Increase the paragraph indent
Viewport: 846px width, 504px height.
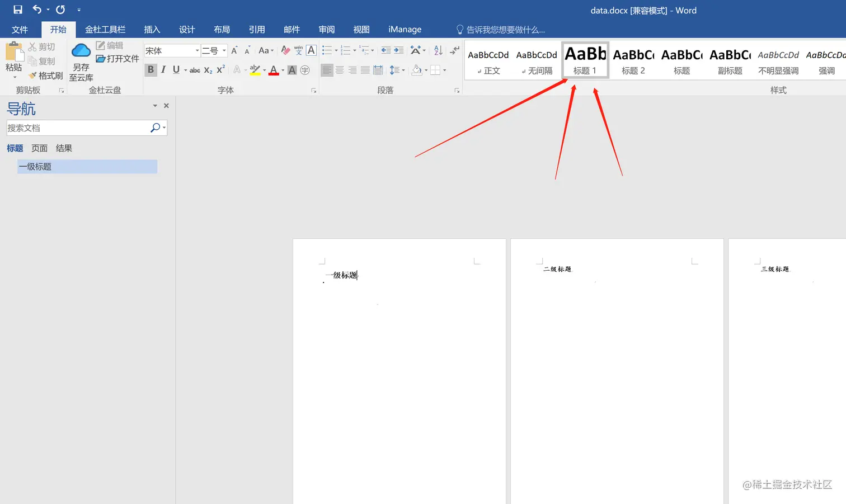click(398, 50)
